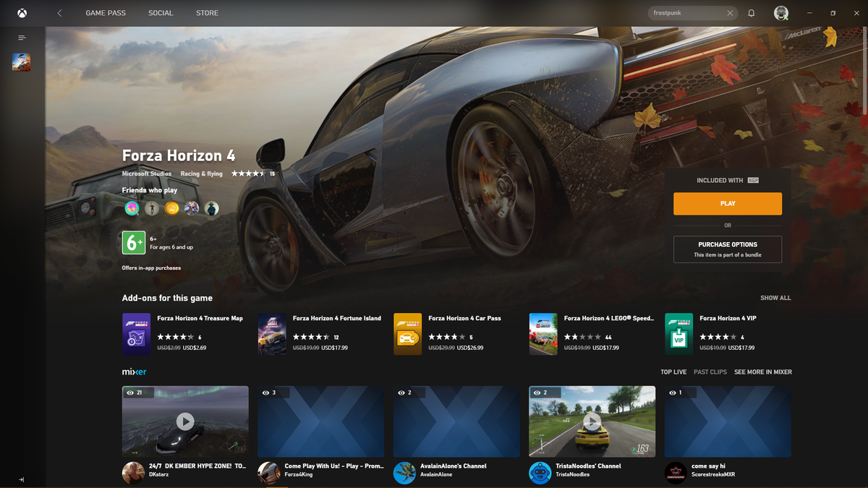Screen dimensions: 868x488
Task: Click the mixer logo
Action: [x=135, y=372]
